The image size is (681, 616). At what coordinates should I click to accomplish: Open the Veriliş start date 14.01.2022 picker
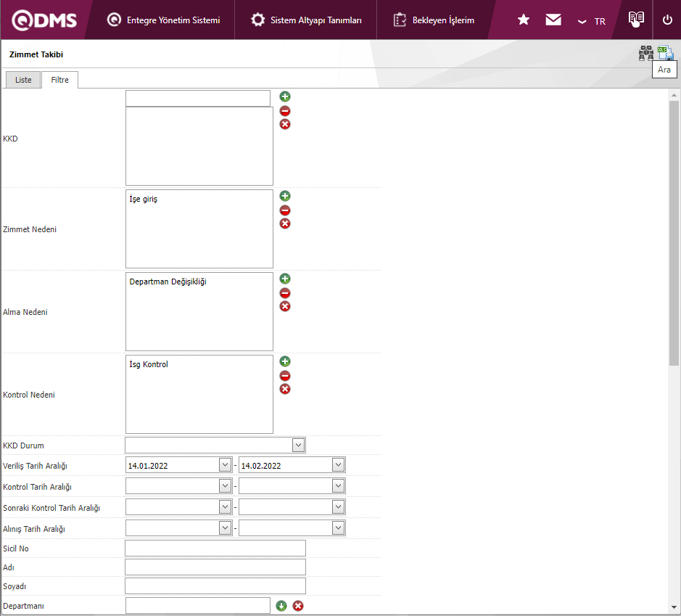tap(225, 465)
